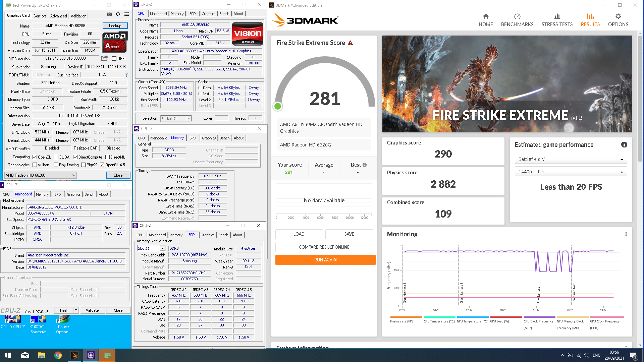The height and width of the screenshot is (362, 644).
Task: Toggle the OpenGL 4.5 checkbox
Action: coord(102,165)
